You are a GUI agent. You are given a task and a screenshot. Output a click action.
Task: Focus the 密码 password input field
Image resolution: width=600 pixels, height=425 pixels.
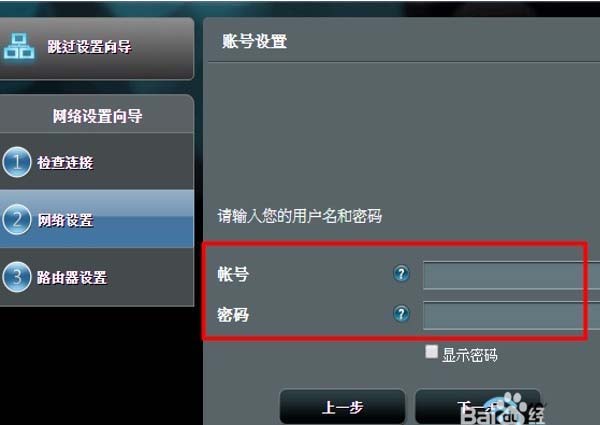pos(512,315)
